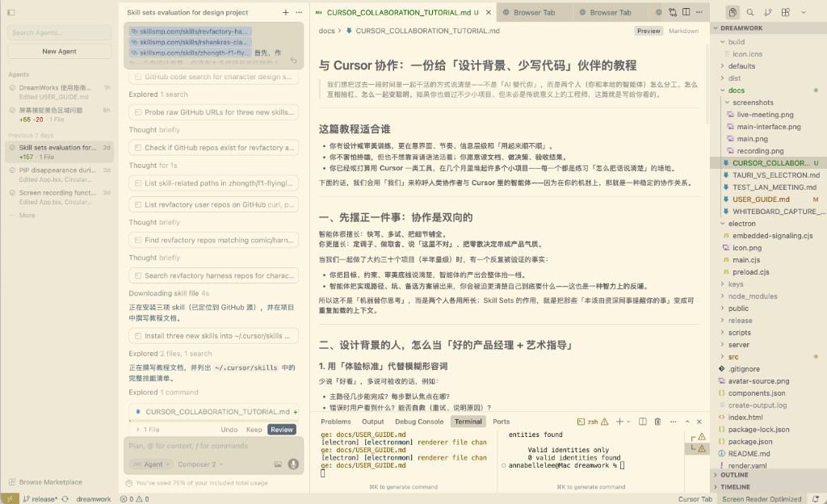Show More agents in list
This screenshot has height=504, width=827.
pyautogui.click(x=23, y=215)
